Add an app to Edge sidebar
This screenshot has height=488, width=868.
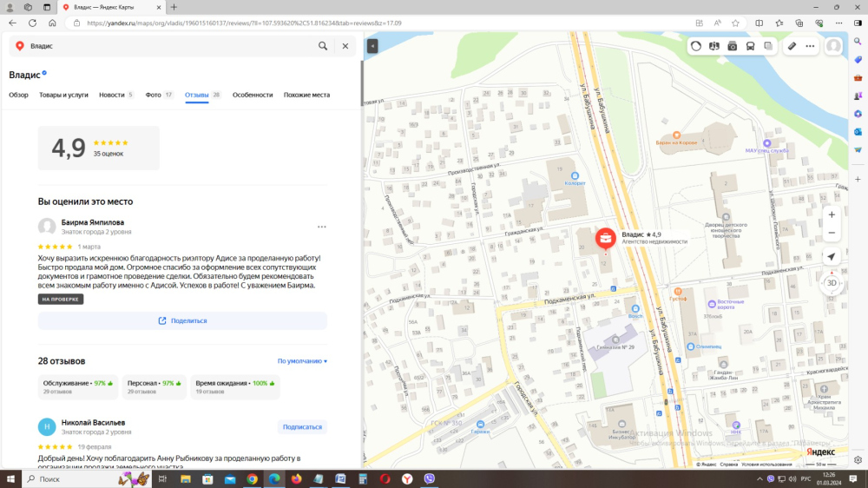pyautogui.click(x=858, y=180)
